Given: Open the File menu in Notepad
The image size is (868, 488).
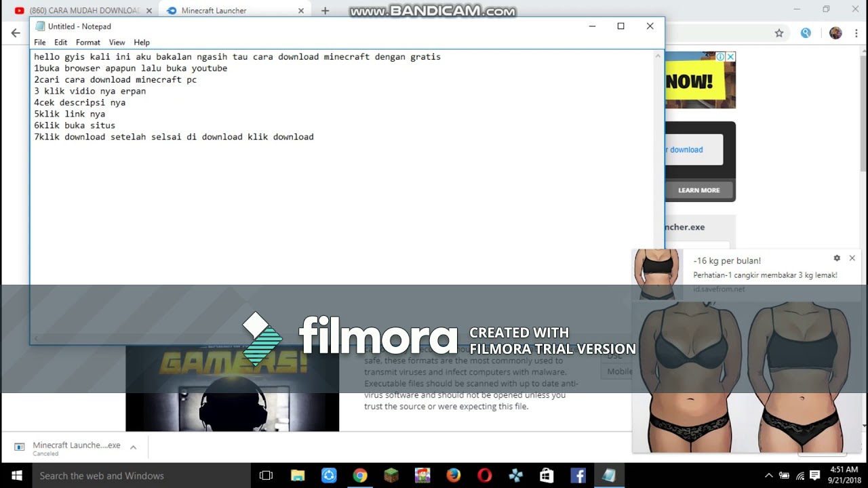Looking at the screenshot, I should [x=40, y=42].
